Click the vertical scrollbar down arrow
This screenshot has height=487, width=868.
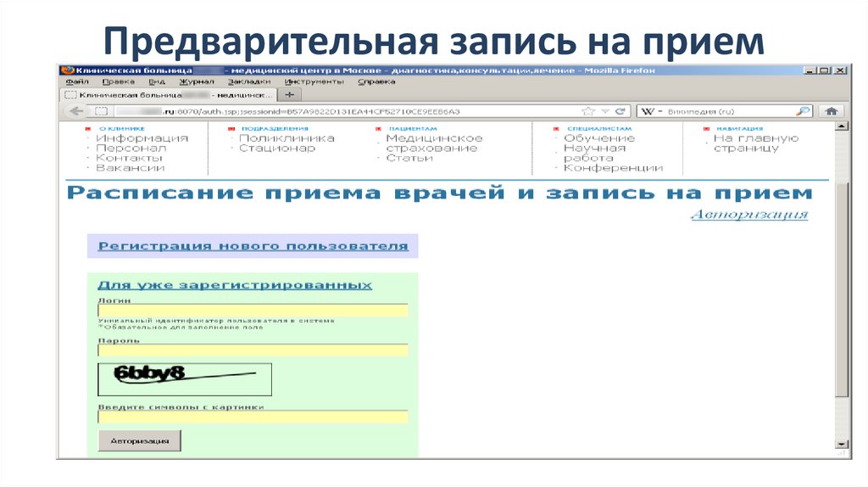click(841, 444)
